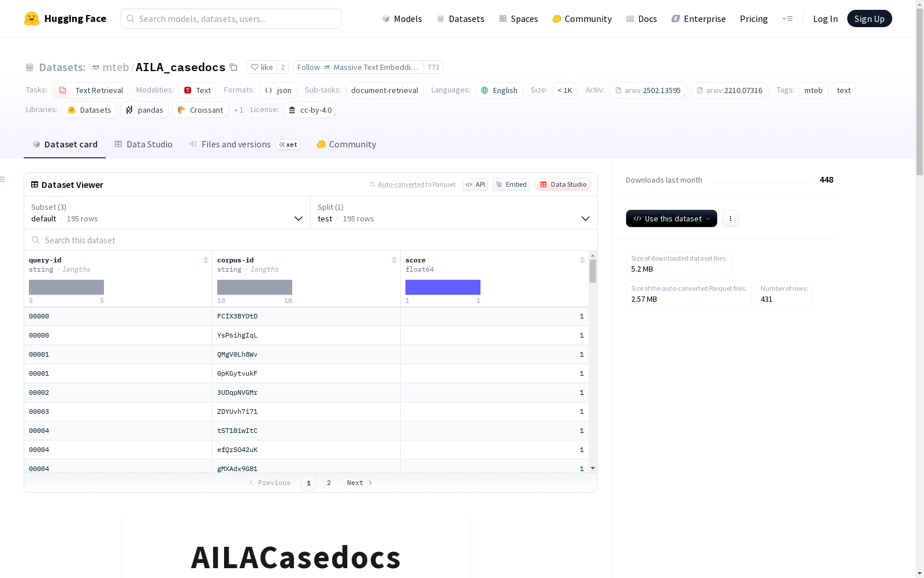Click the query-id lengths histogram bar
This screenshot has width=924, height=578.
click(x=66, y=287)
